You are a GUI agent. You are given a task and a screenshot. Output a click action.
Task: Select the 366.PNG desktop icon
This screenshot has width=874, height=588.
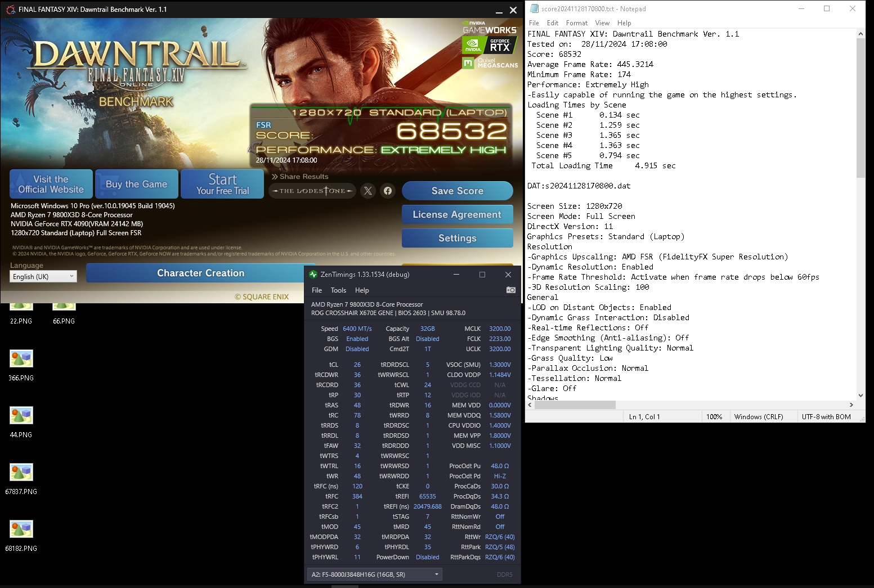click(x=21, y=365)
